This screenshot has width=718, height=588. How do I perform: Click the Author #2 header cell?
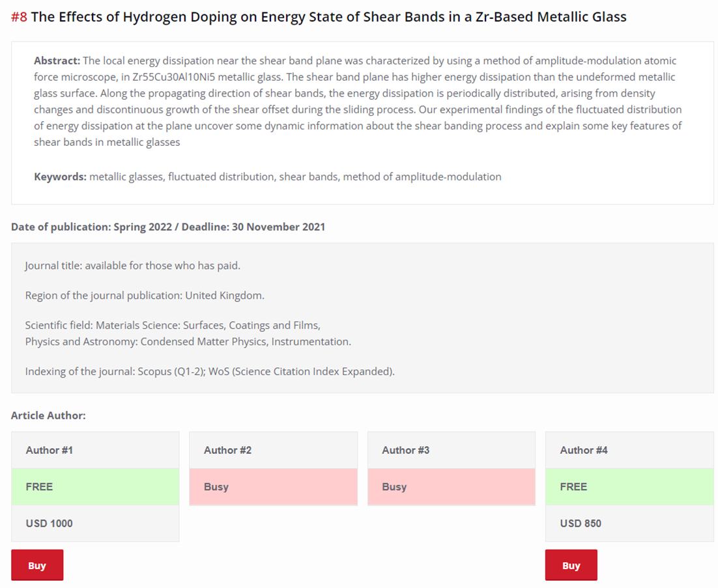click(x=273, y=450)
